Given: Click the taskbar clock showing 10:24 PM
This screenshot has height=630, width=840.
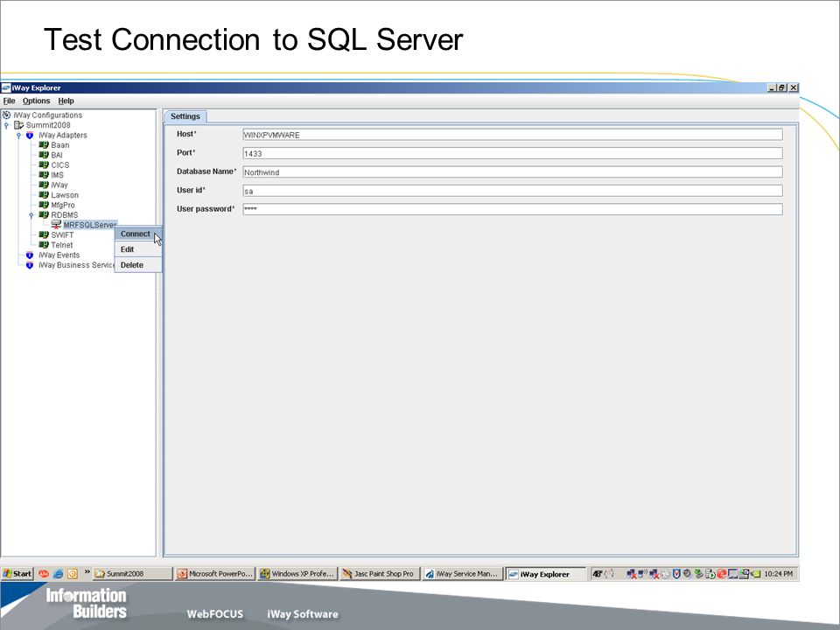Looking at the screenshot, I should [x=779, y=574].
